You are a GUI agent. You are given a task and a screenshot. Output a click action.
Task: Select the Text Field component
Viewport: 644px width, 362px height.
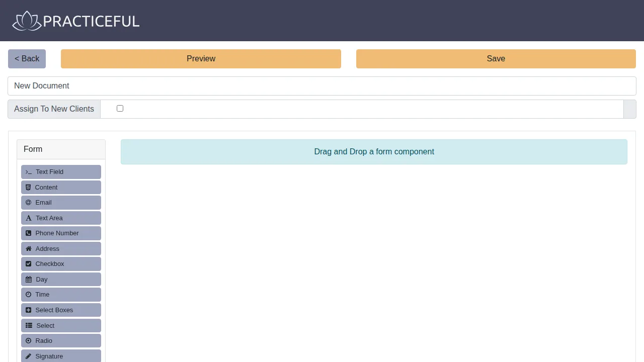pos(61,172)
